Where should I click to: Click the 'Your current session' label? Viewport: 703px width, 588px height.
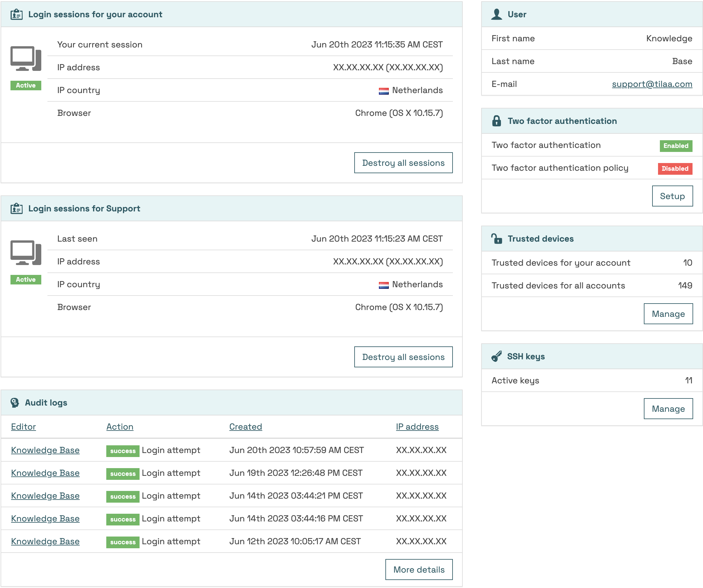(x=100, y=45)
